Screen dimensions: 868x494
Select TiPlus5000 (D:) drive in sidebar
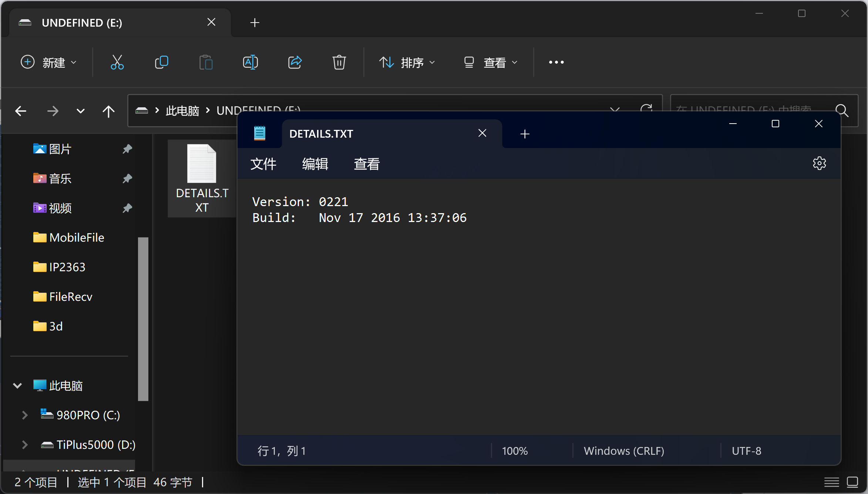(x=88, y=444)
